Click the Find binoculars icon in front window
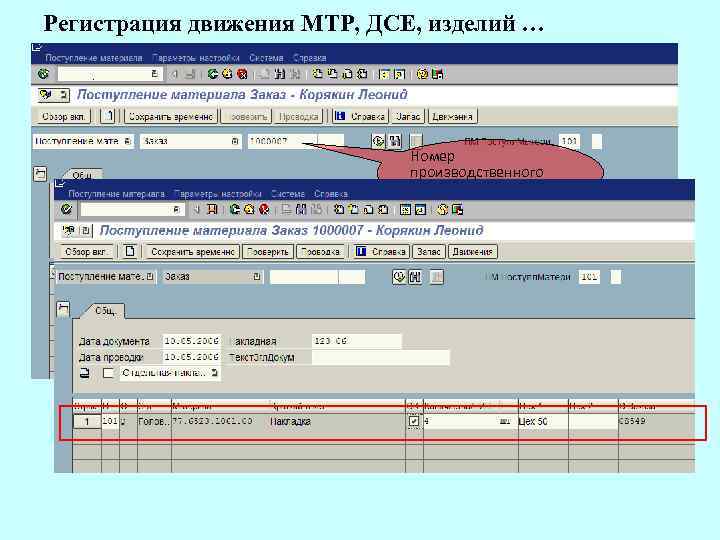This screenshot has width=720, height=540. coord(301,210)
